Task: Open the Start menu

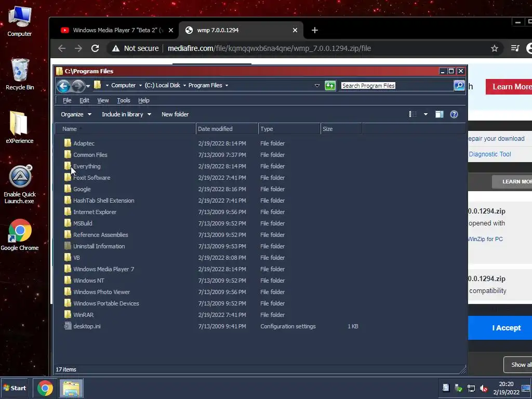Action: coord(15,388)
